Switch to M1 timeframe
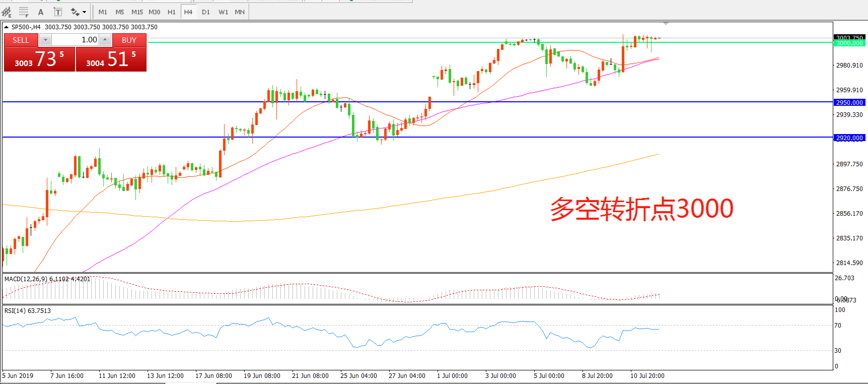The width and height of the screenshot is (868, 384). pyautogui.click(x=103, y=12)
